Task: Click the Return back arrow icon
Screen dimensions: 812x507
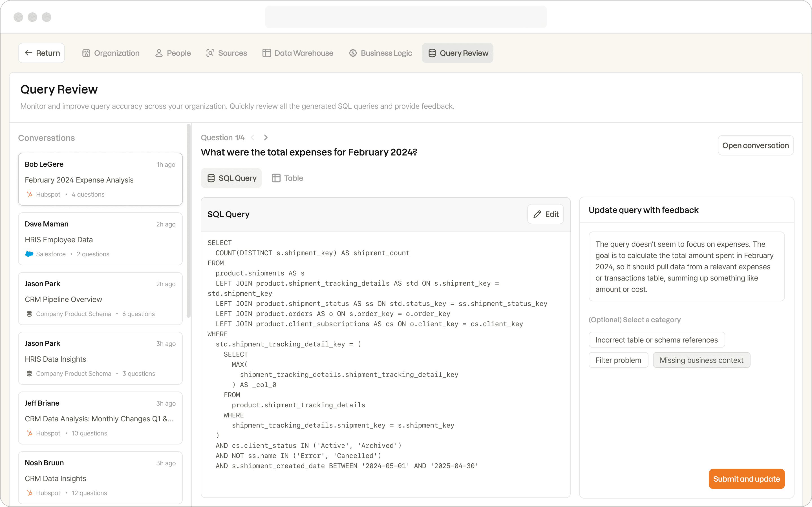Action: (28, 53)
